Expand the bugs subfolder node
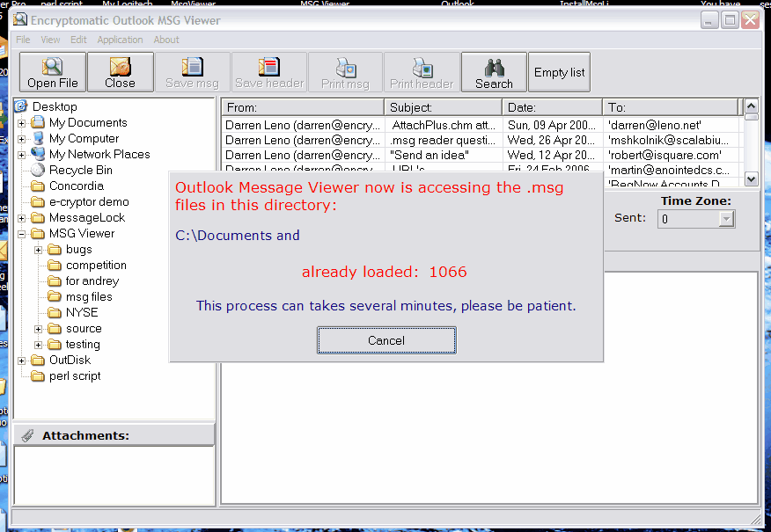This screenshot has height=532, width=771. (x=39, y=250)
